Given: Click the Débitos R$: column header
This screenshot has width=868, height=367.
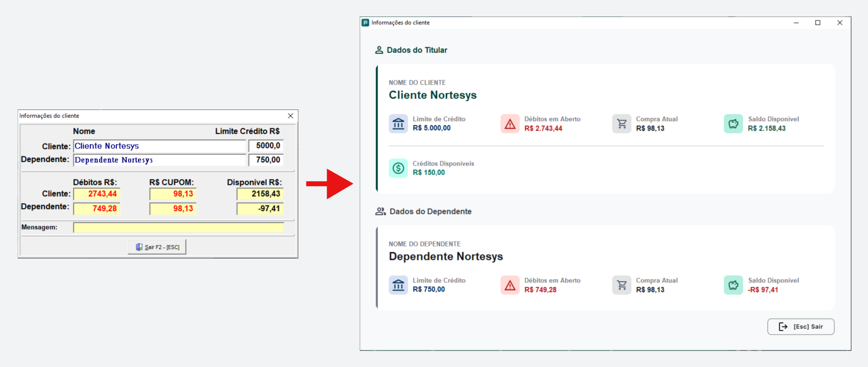Looking at the screenshot, I should click(x=95, y=182).
